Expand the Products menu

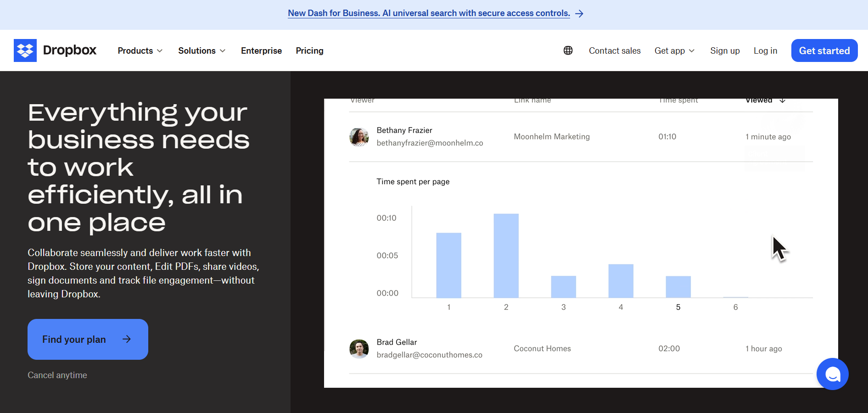click(140, 50)
